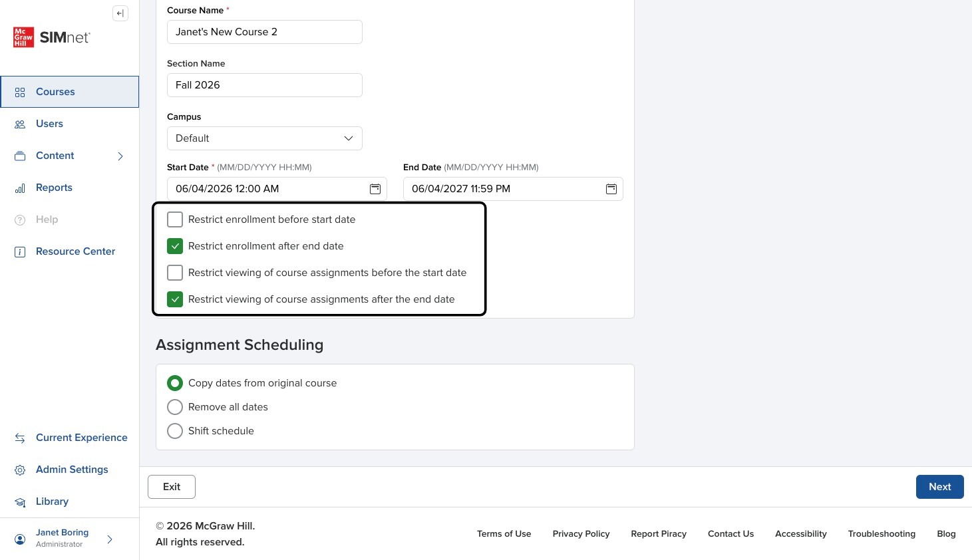Click the Janet Boring profile avatar icon
Image resolution: width=972 pixels, height=560 pixels.
point(20,539)
